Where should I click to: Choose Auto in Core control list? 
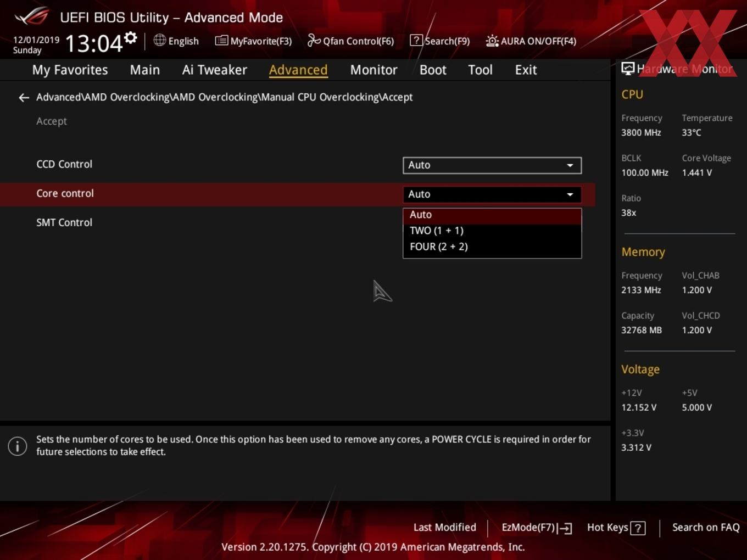click(492, 215)
